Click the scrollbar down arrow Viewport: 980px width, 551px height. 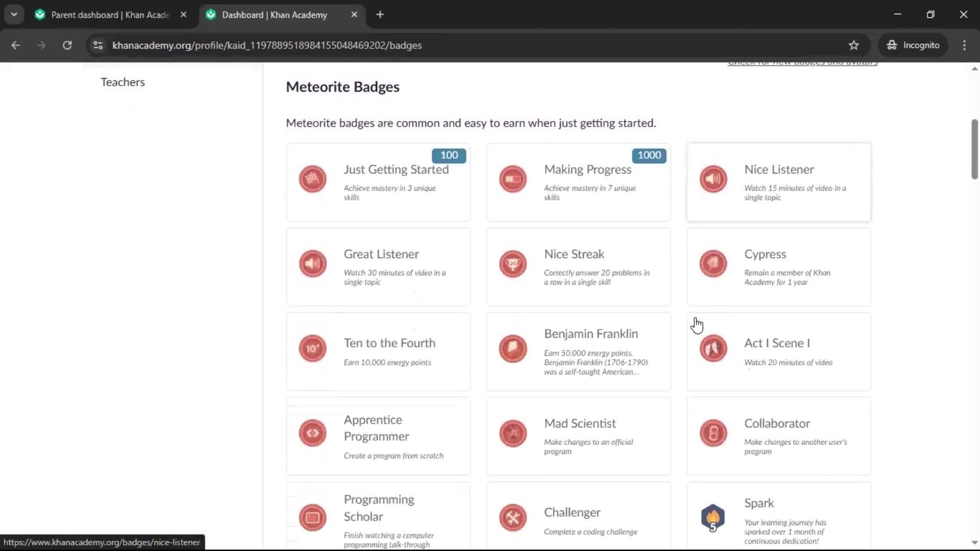(x=974, y=543)
